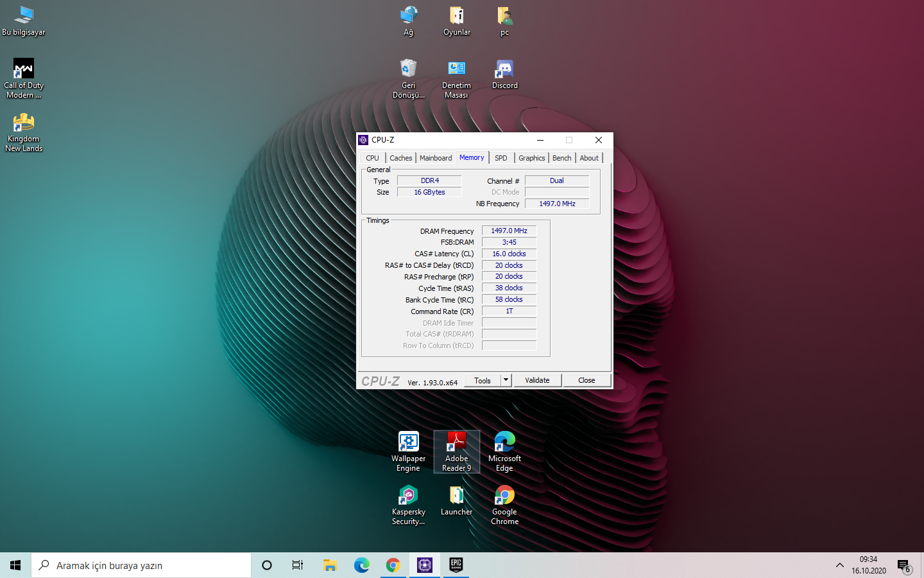
Task: Expand the Tools dropdown arrow
Action: click(506, 380)
